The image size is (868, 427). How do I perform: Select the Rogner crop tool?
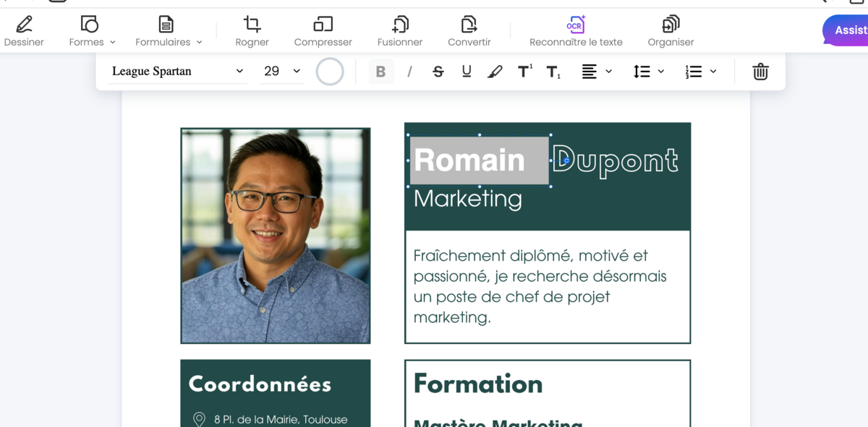[x=252, y=31]
